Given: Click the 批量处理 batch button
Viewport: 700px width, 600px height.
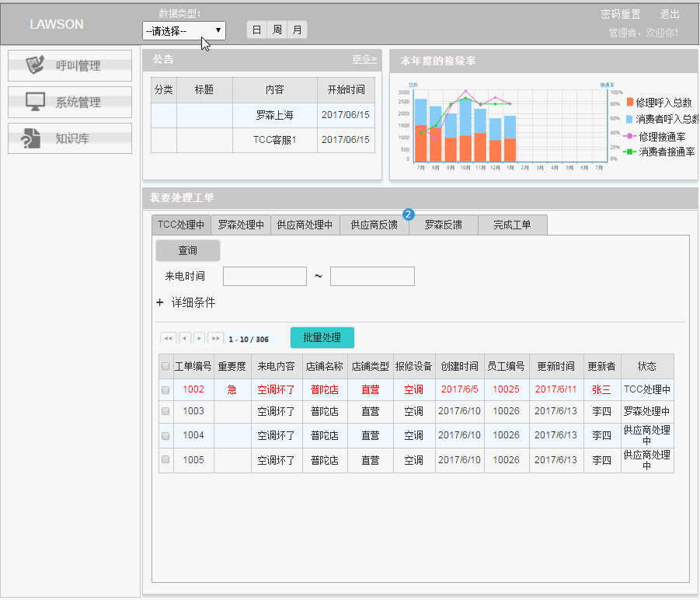Looking at the screenshot, I should [x=322, y=337].
